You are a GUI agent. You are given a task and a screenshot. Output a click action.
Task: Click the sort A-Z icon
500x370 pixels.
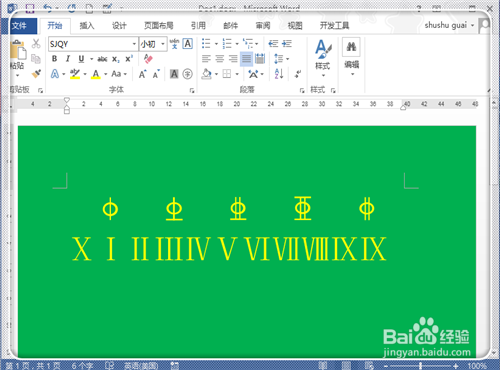click(x=279, y=74)
